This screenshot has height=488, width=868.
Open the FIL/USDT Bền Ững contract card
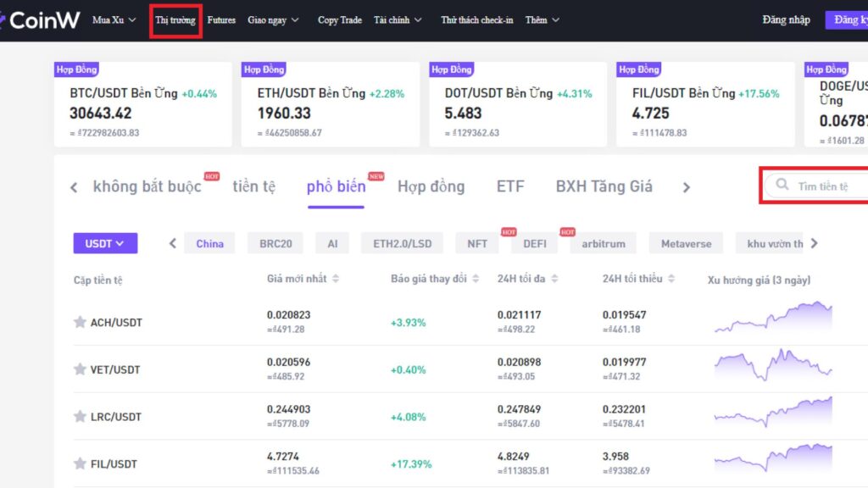click(706, 104)
